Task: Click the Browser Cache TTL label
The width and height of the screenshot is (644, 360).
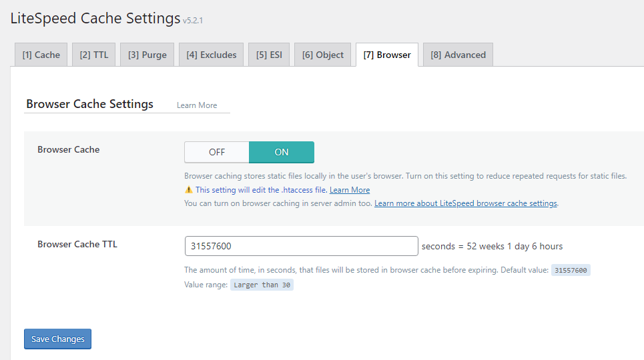Action: coord(77,244)
